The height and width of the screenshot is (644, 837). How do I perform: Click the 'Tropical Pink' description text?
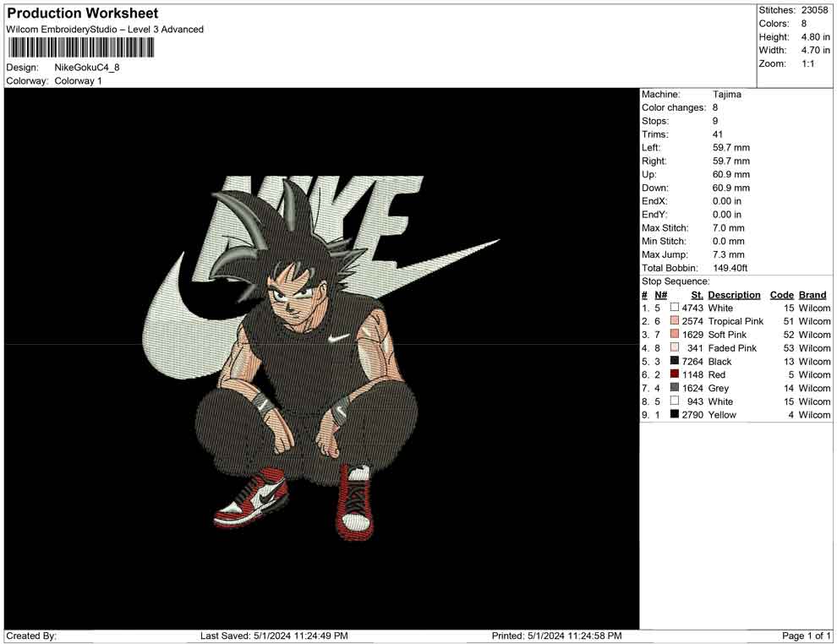[736, 321]
